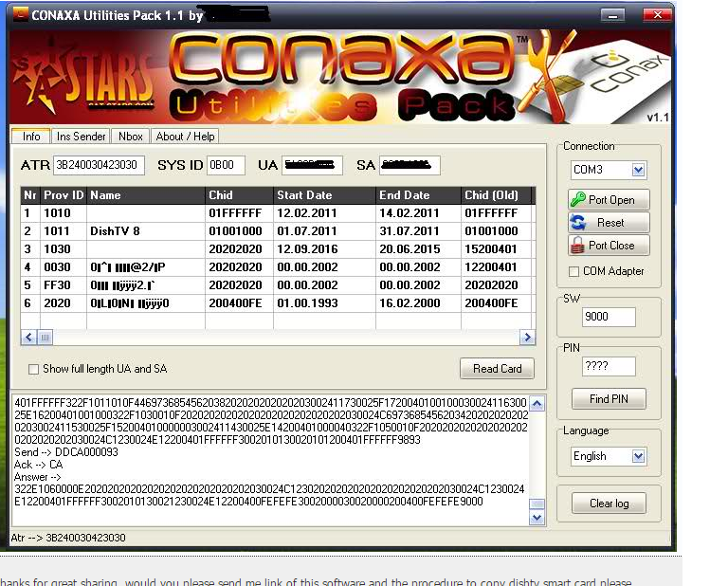Select row with Prov ID 1010

click(276, 213)
